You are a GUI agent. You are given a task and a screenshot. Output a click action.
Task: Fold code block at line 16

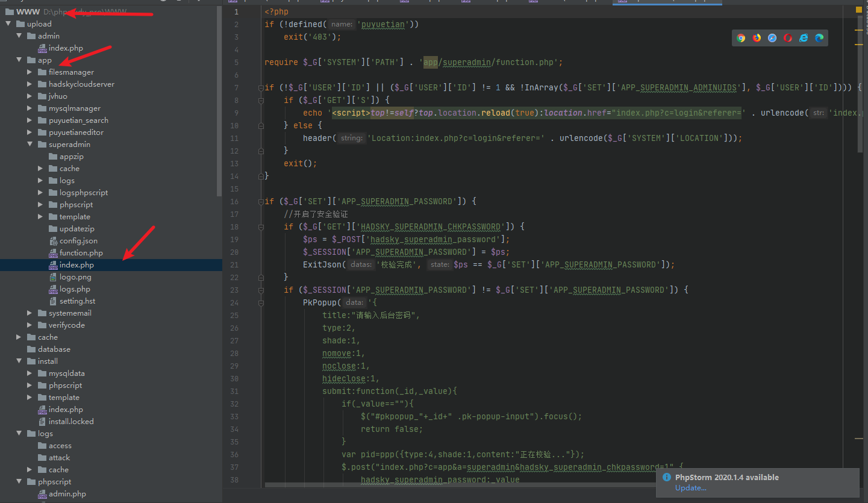[x=260, y=201]
